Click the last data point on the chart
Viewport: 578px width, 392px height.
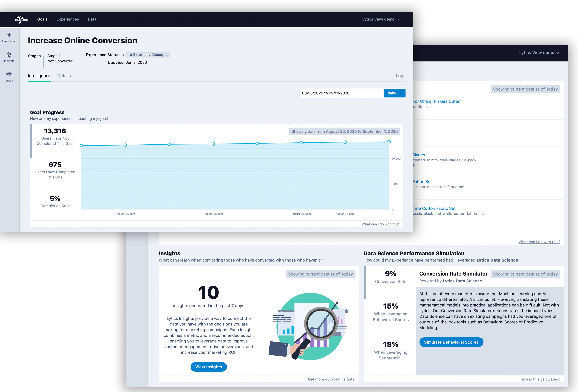tap(389, 142)
